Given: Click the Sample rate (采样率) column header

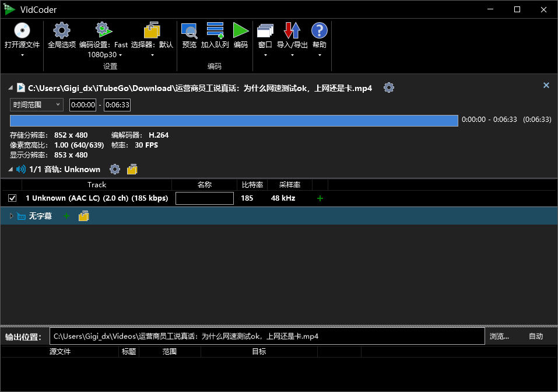Looking at the screenshot, I should click(290, 184).
